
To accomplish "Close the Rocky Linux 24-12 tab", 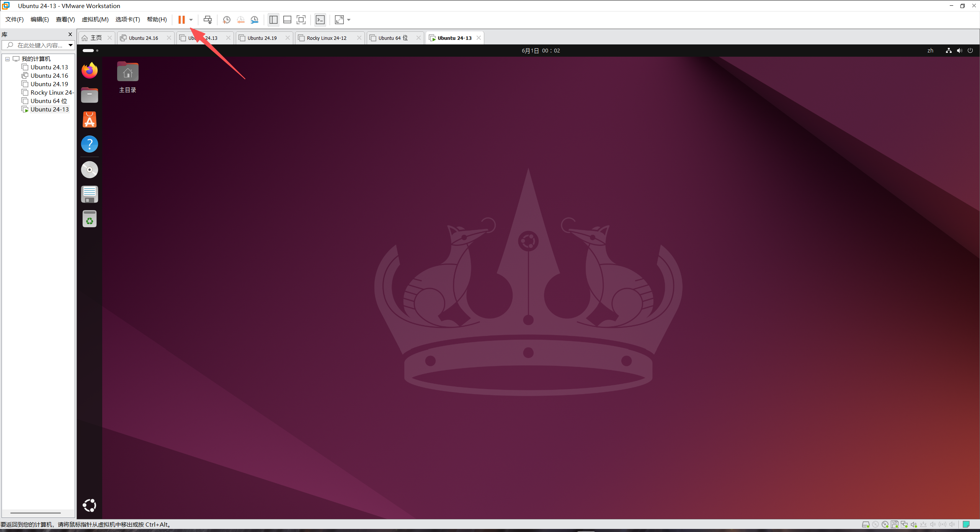I will (359, 38).
